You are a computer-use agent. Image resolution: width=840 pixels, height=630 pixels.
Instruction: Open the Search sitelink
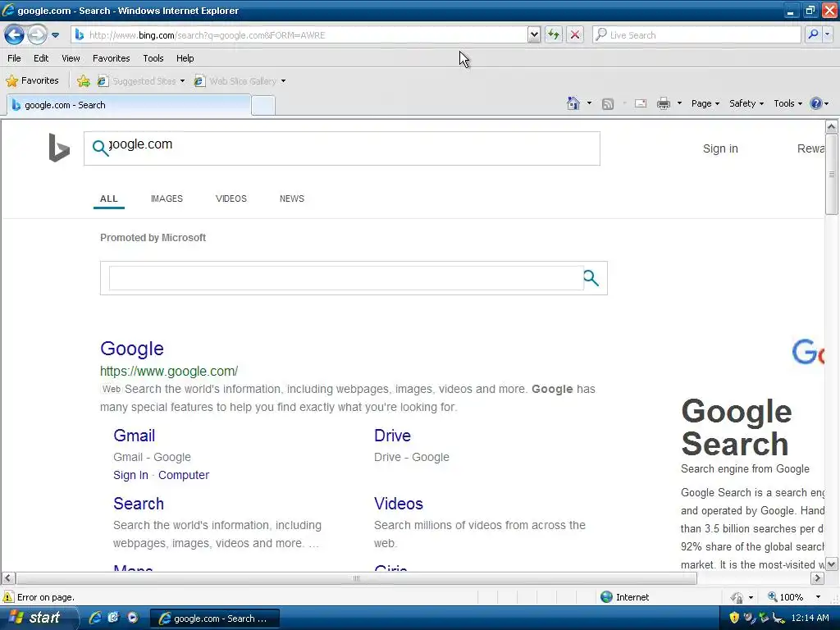pos(138,504)
